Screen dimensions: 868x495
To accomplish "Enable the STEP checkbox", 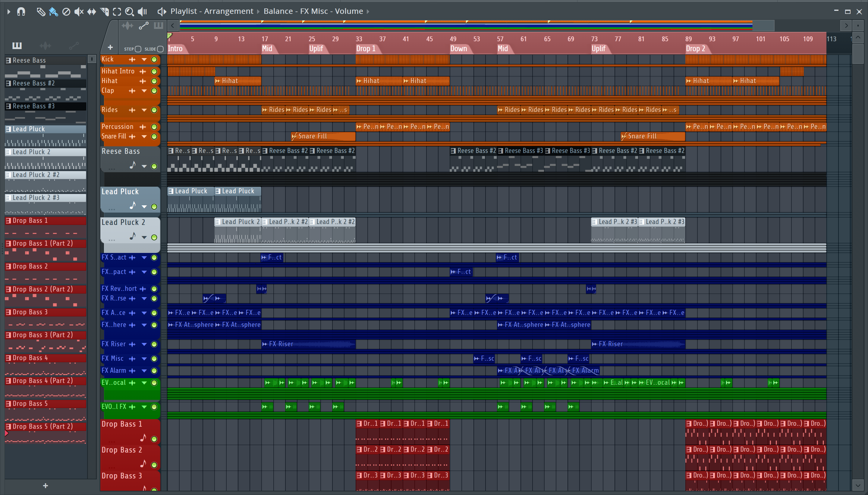I will pyautogui.click(x=138, y=49).
